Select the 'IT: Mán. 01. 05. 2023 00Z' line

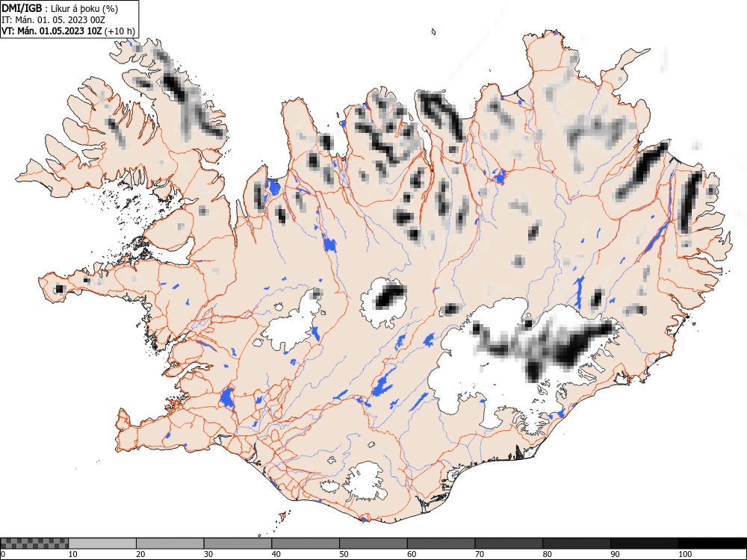point(53,20)
